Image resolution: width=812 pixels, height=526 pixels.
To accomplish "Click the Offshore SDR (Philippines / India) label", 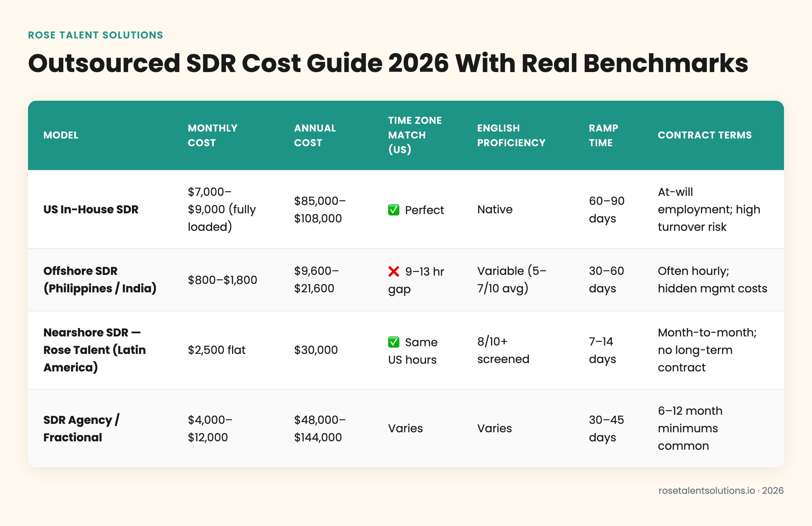I will 100,279.
